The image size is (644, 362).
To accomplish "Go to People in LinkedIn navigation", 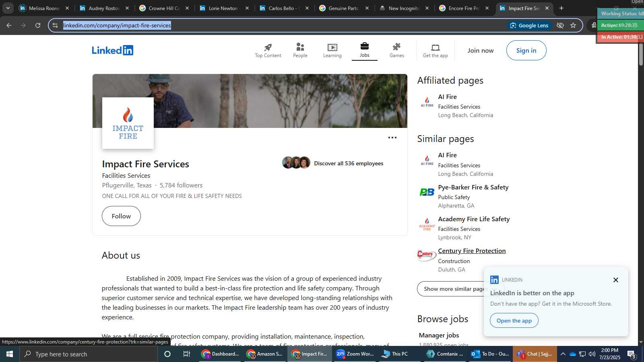I will tap(300, 51).
